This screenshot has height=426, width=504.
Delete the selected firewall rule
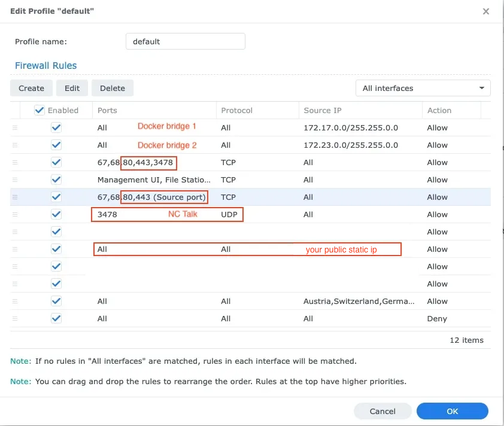(x=113, y=88)
